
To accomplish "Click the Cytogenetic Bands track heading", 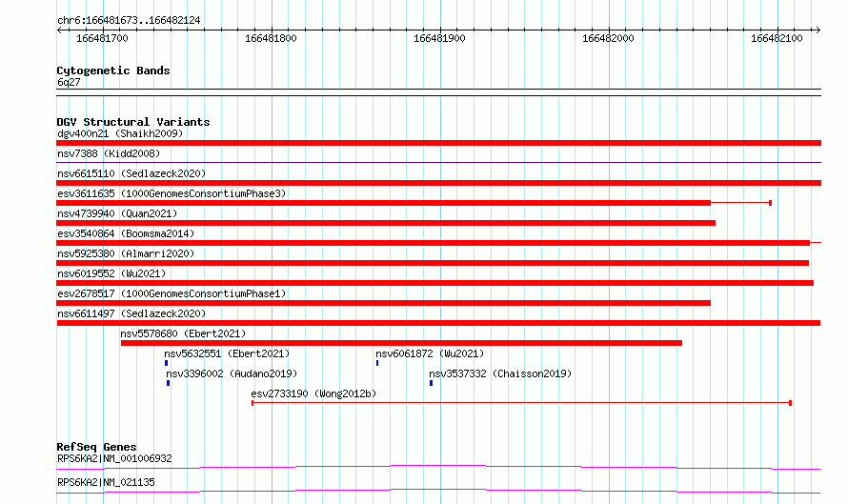I will 113,71.
